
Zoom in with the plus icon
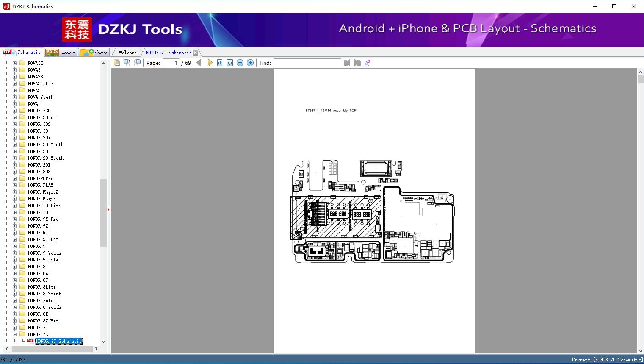click(x=250, y=63)
